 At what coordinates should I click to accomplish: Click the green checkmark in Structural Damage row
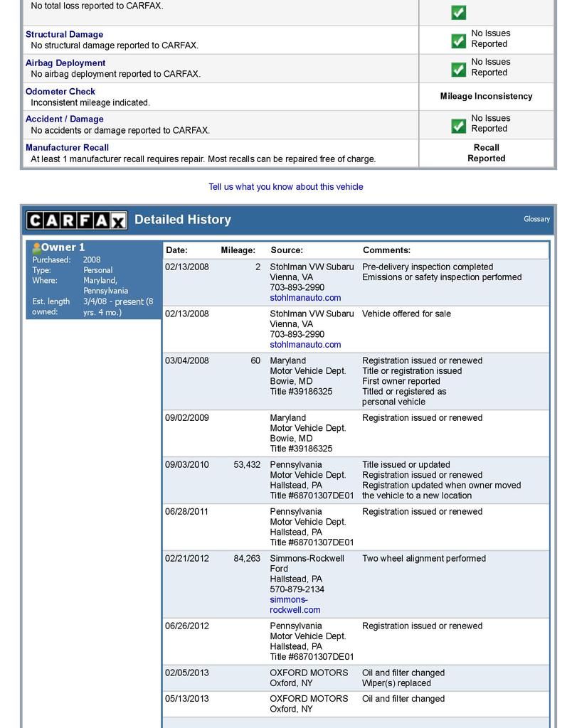click(x=458, y=41)
